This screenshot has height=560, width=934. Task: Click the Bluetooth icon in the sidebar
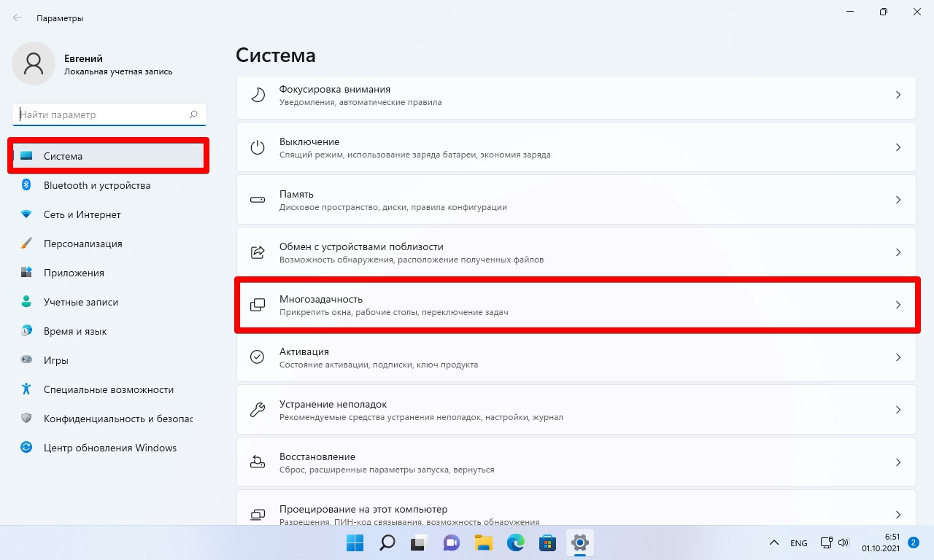(26, 185)
